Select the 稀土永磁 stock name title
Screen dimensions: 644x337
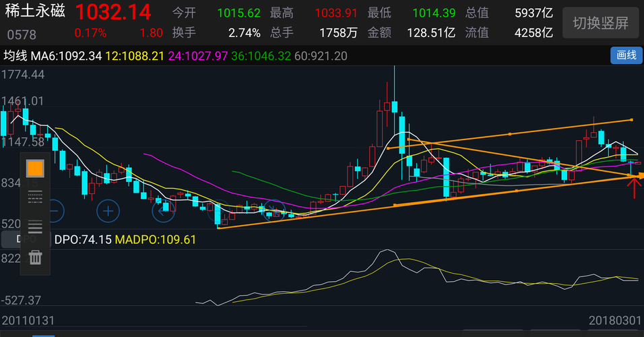35,11
